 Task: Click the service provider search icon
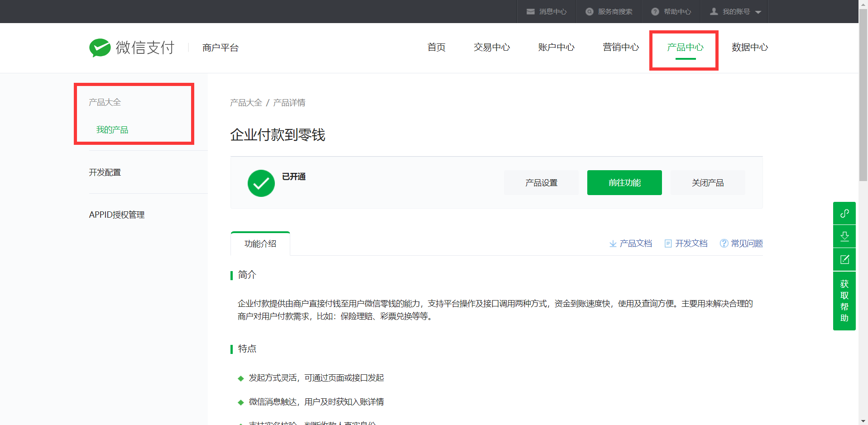tap(590, 12)
